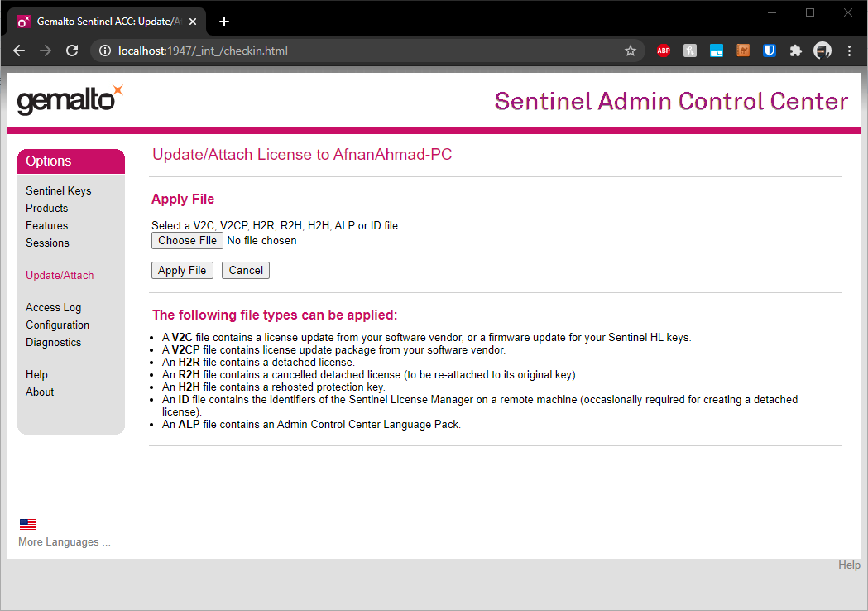Open a new browser tab

coord(223,22)
